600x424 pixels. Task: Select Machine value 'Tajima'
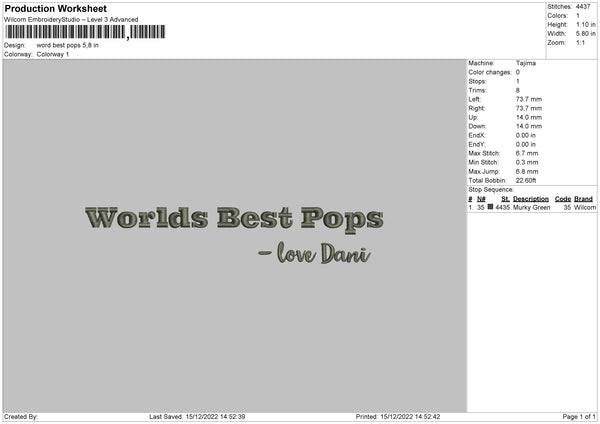[526, 63]
